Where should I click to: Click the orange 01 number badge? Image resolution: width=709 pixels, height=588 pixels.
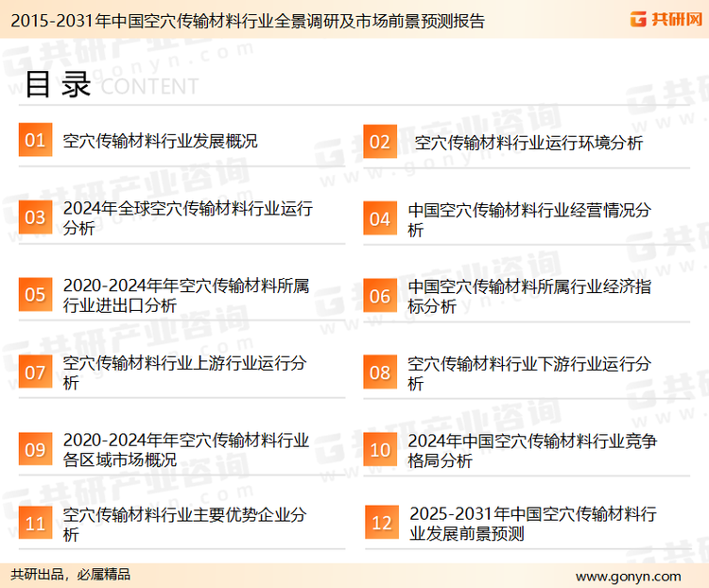[35, 140]
